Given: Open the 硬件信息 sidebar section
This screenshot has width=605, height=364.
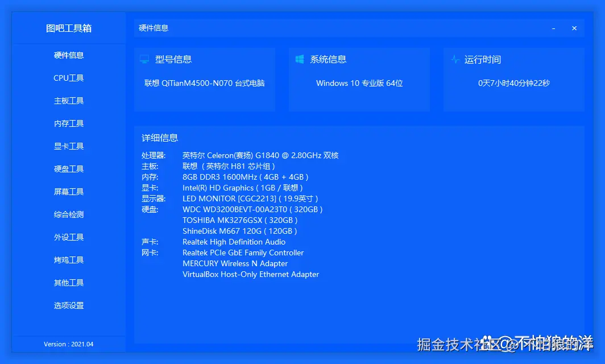Looking at the screenshot, I should [x=69, y=55].
